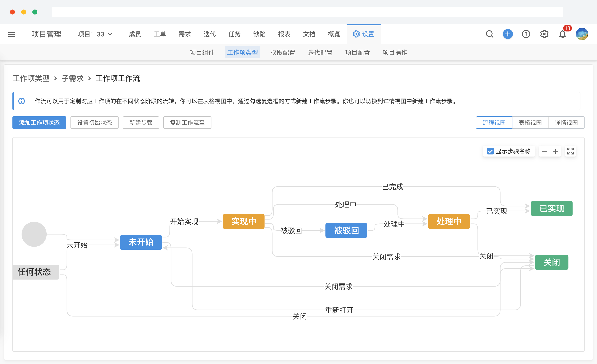This screenshot has width=597, height=364.
Task: Open the hamburger navigation menu
Action: 11,34
